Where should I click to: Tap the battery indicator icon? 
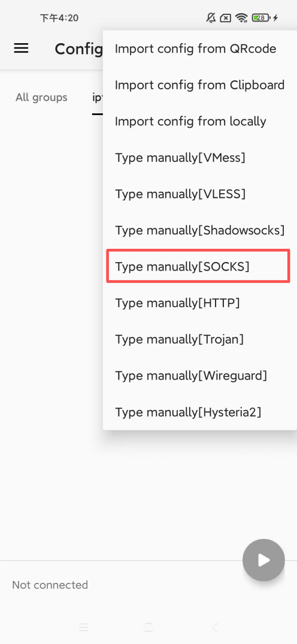click(x=260, y=17)
